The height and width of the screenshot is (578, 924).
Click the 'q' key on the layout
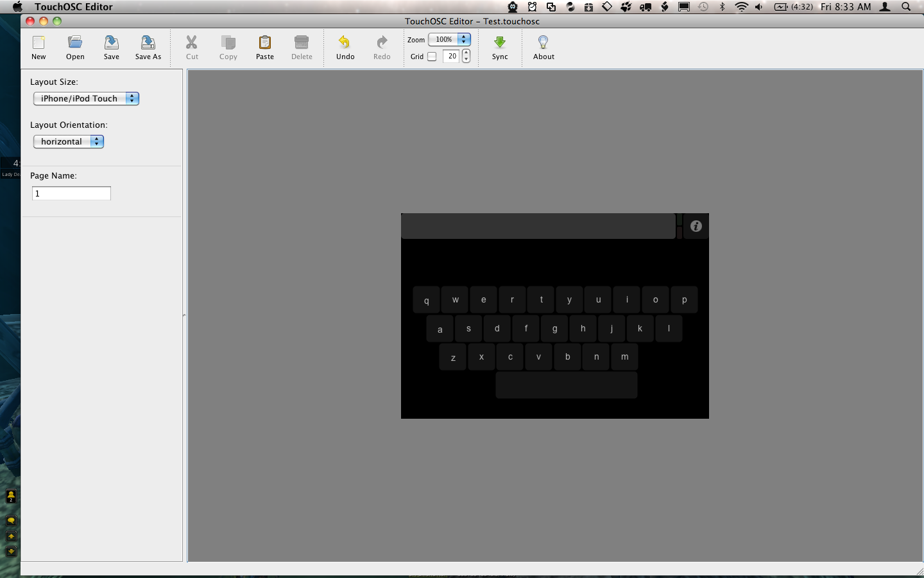pos(426,300)
